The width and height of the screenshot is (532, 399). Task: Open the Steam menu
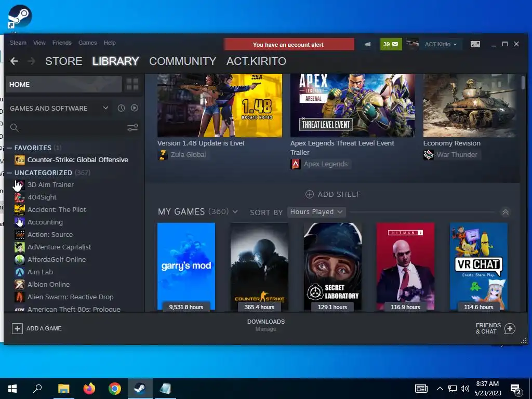pos(18,43)
